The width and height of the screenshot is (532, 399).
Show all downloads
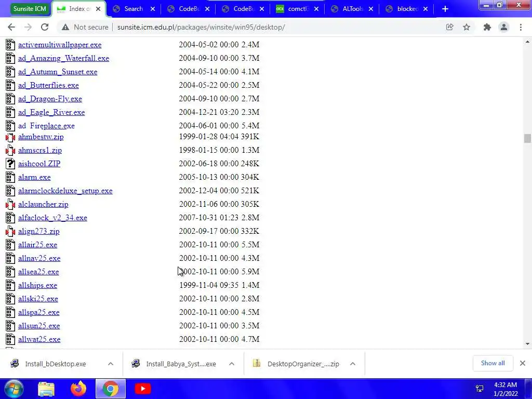493,363
